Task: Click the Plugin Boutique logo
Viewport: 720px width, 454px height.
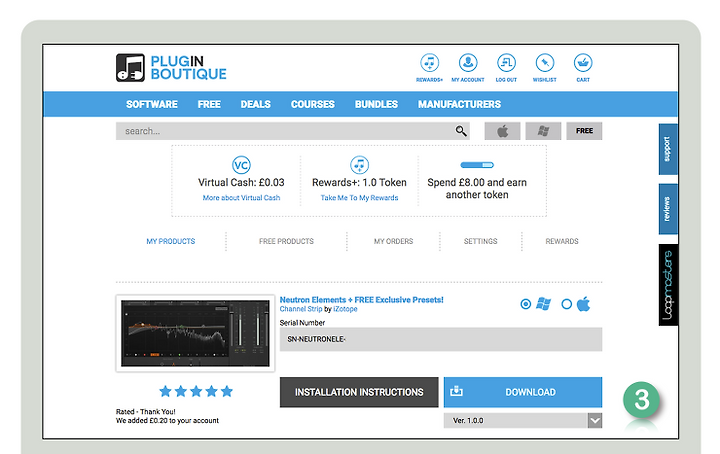Action: coord(171,67)
